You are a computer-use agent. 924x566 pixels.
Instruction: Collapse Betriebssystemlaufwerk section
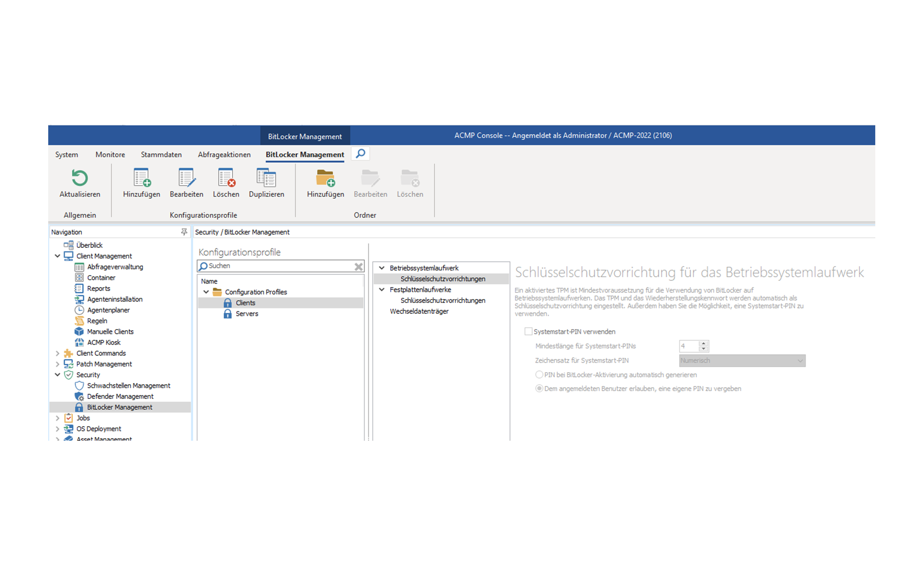[382, 268]
